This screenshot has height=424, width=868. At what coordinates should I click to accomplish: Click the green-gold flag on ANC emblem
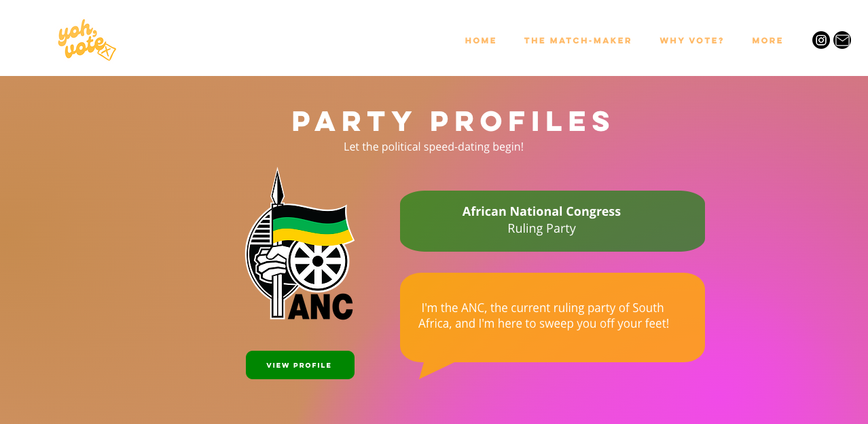312,225
